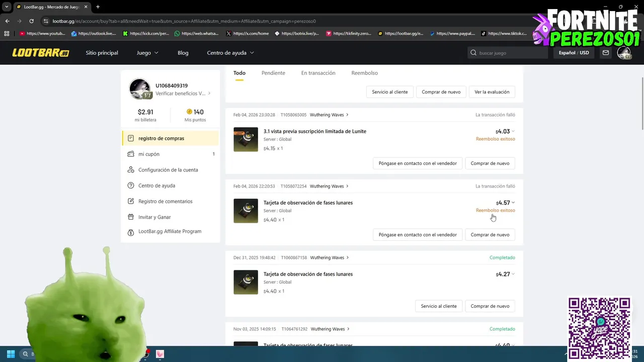Click the Centro de ayuda sidebar icon

click(131, 186)
